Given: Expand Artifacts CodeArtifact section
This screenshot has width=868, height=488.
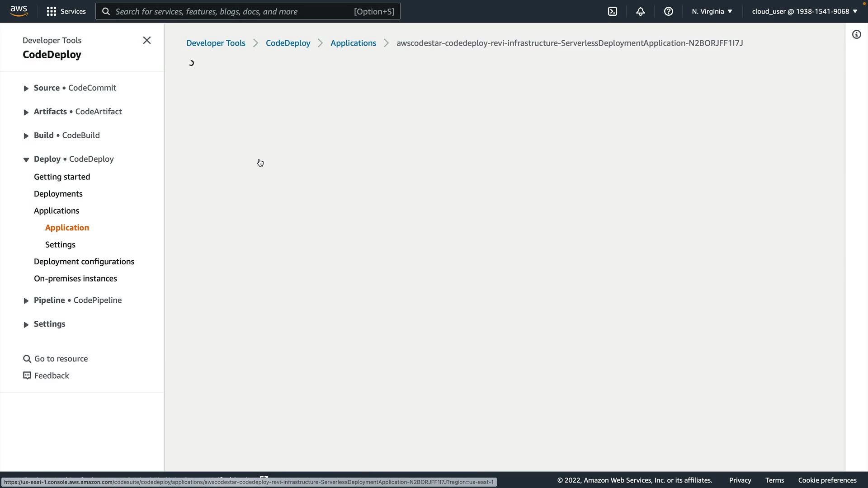Looking at the screenshot, I should (26, 112).
